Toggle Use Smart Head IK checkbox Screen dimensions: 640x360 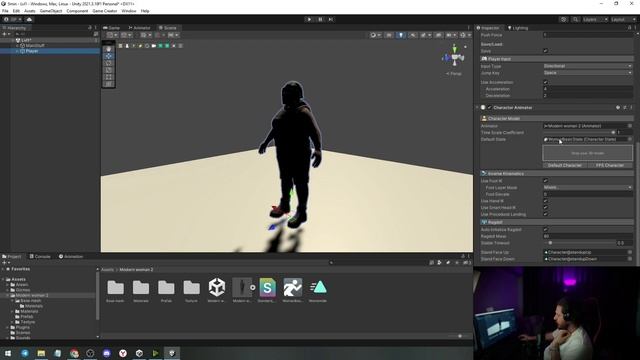click(x=545, y=208)
